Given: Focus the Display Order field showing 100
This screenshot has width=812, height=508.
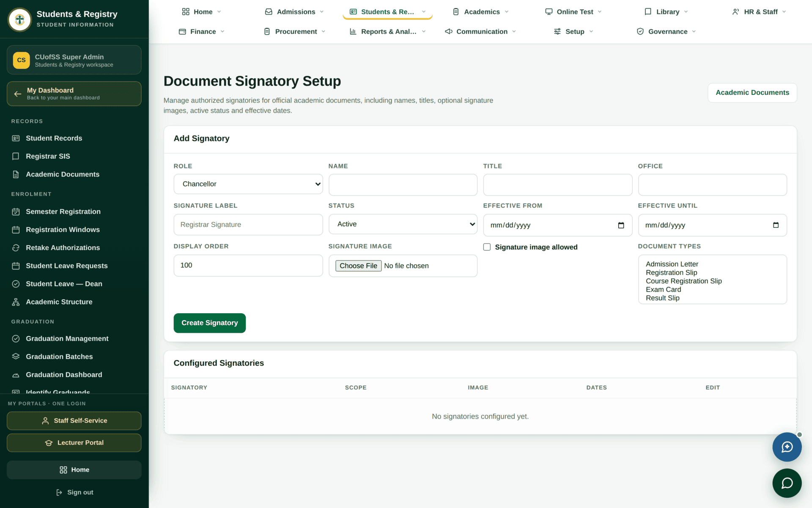Looking at the screenshot, I should tap(248, 266).
